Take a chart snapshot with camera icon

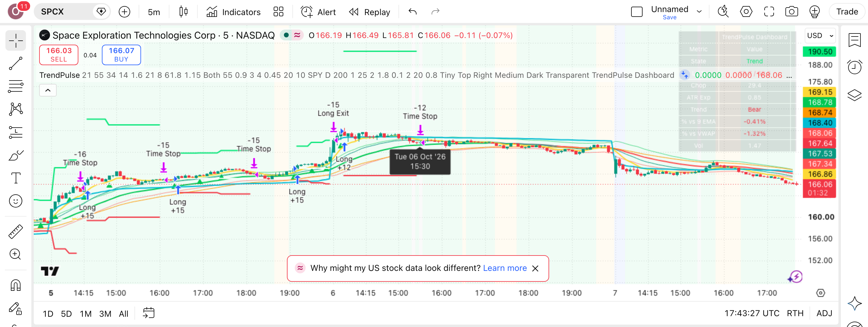point(791,12)
